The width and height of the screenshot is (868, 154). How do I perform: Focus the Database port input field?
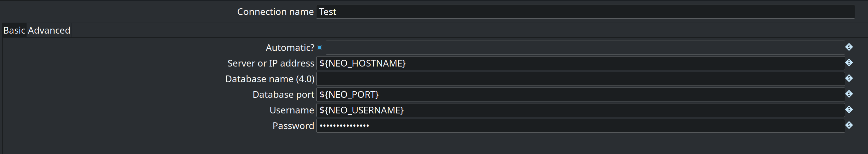click(580, 95)
